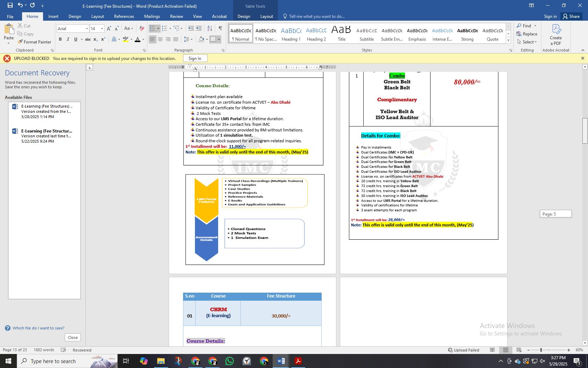The width and height of the screenshot is (588, 368).
Task: Decrease paragraph indent
Action: [x=191, y=28]
